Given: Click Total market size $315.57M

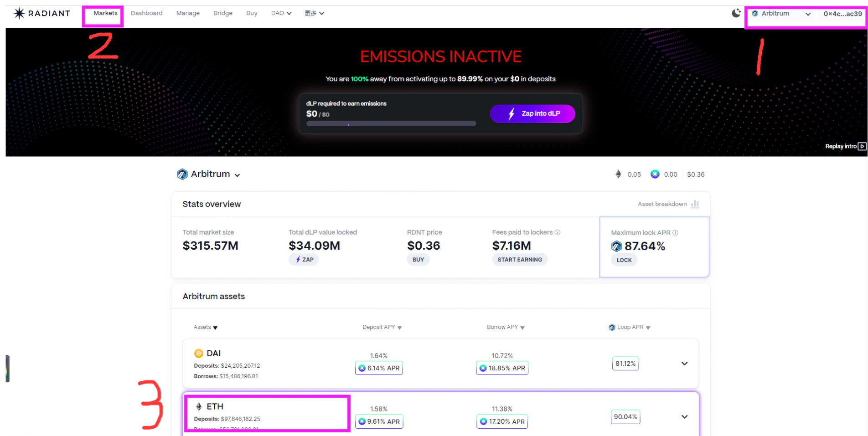Looking at the screenshot, I should pos(211,246).
